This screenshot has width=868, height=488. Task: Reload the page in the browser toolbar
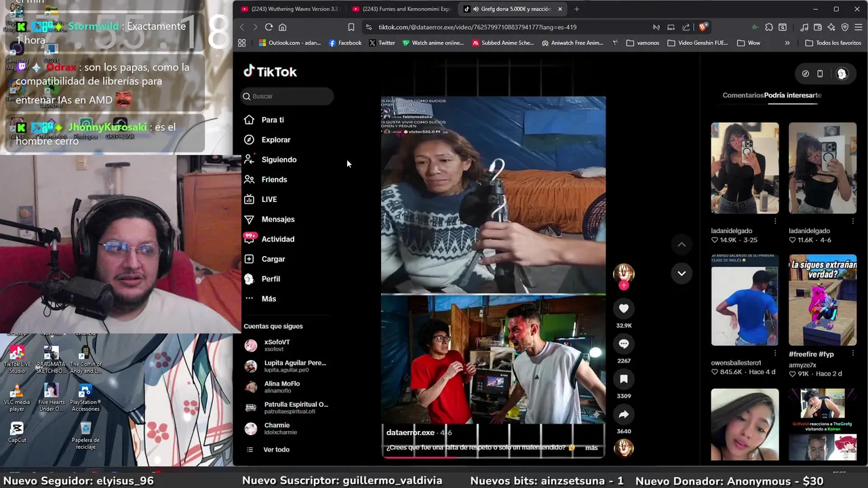[x=269, y=27]
